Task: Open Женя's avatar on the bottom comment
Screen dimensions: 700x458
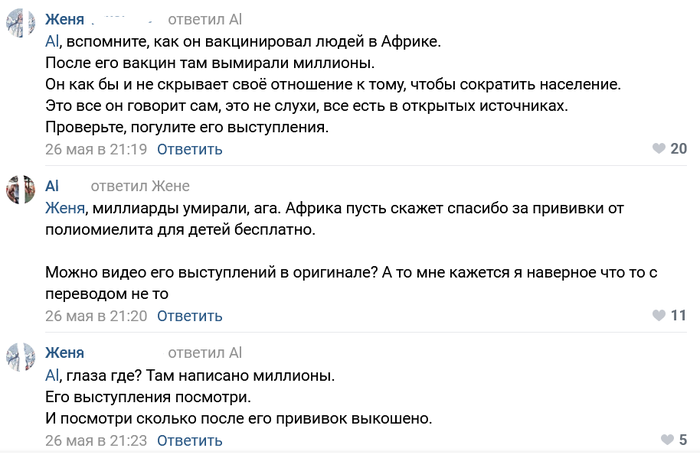Action: coord(22,356)
